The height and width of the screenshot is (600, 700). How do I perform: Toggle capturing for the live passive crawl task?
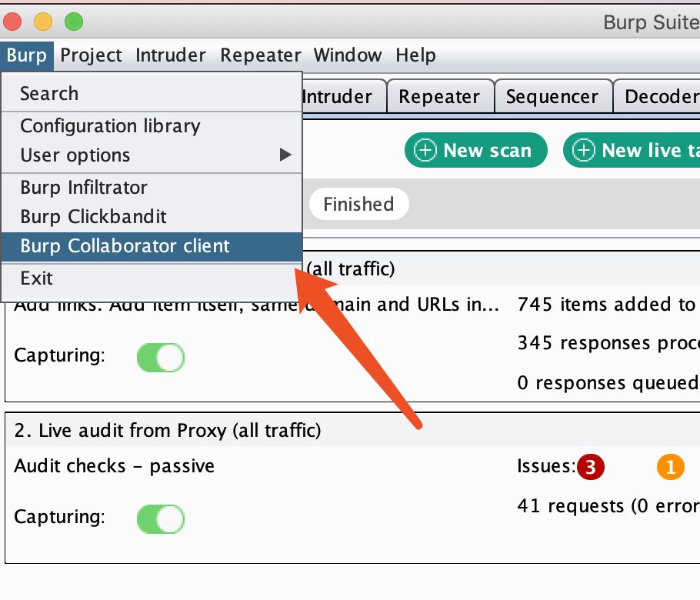tap(161, 357)
